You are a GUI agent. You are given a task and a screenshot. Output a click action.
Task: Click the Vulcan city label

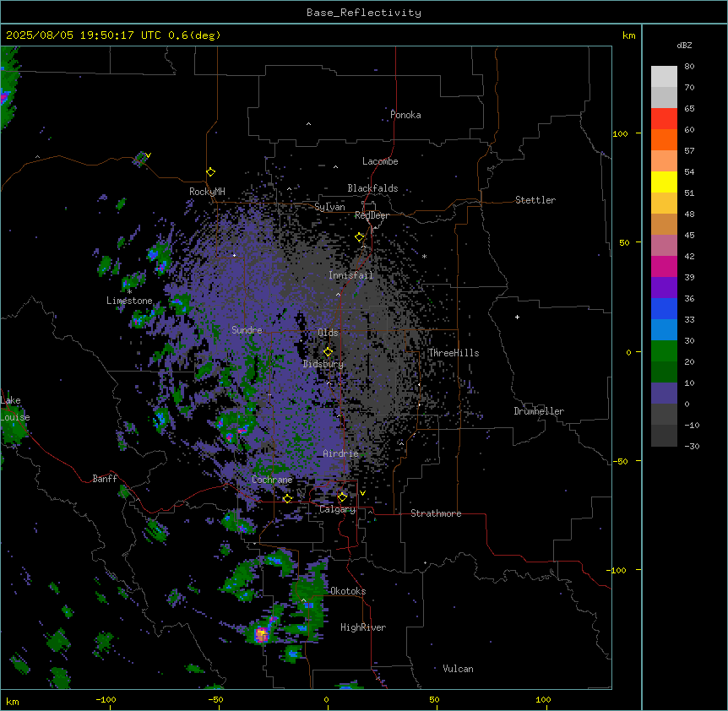(459, 669)
